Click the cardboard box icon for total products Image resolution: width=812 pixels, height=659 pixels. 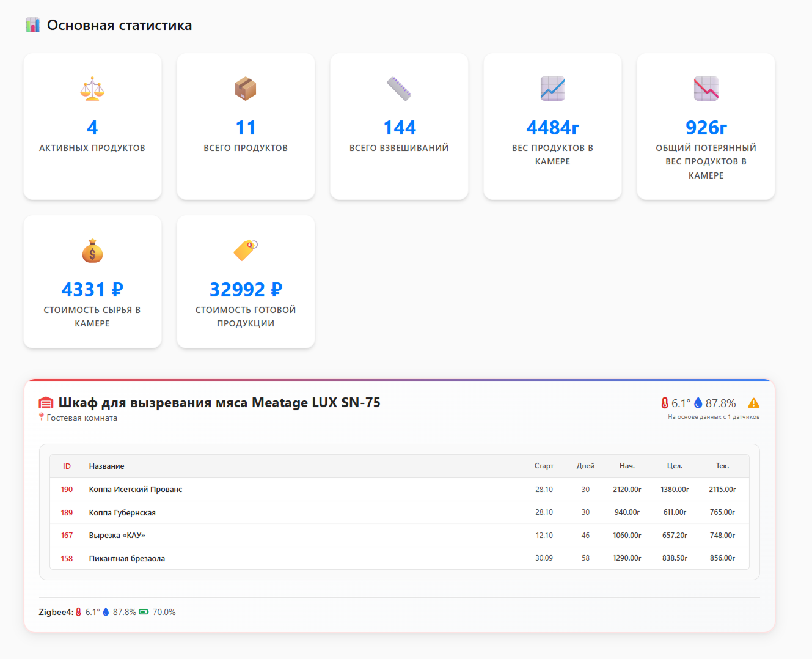pyautogui.click(x=246, y=89)
